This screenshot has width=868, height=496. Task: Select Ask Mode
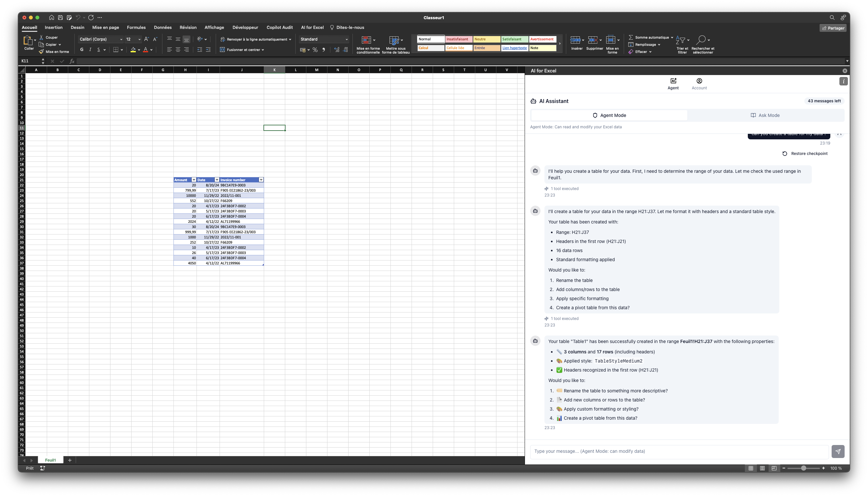tap(765, 115)
